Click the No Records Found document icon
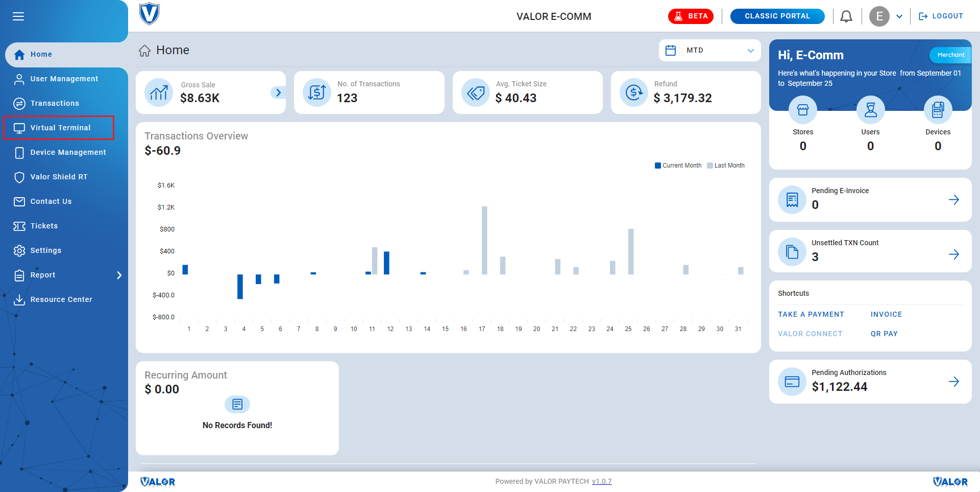The height and width of the screenshot is (492, 980). click(x=237, y=405)
